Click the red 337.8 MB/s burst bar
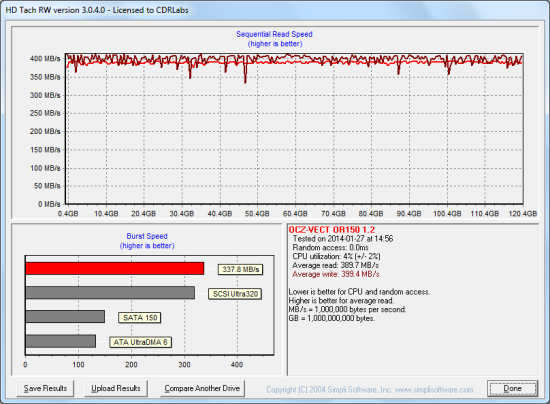The width and height of the screenshot is (550, 404). tap(115, 268)
